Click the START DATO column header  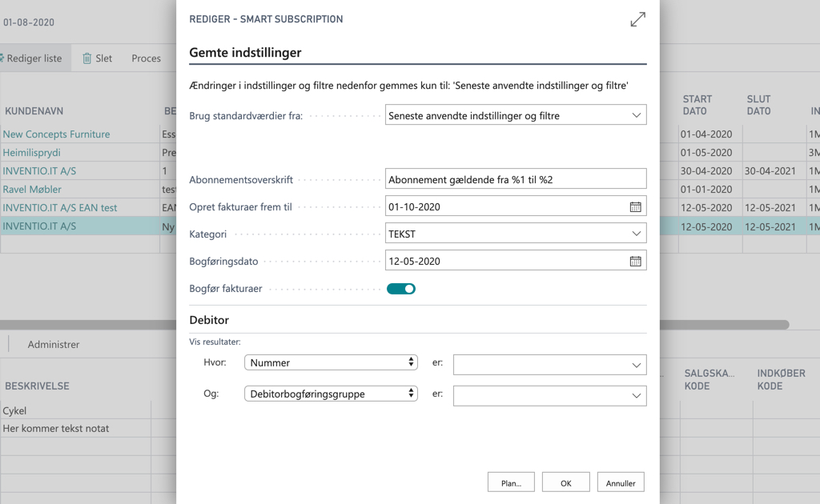point(697,105)
